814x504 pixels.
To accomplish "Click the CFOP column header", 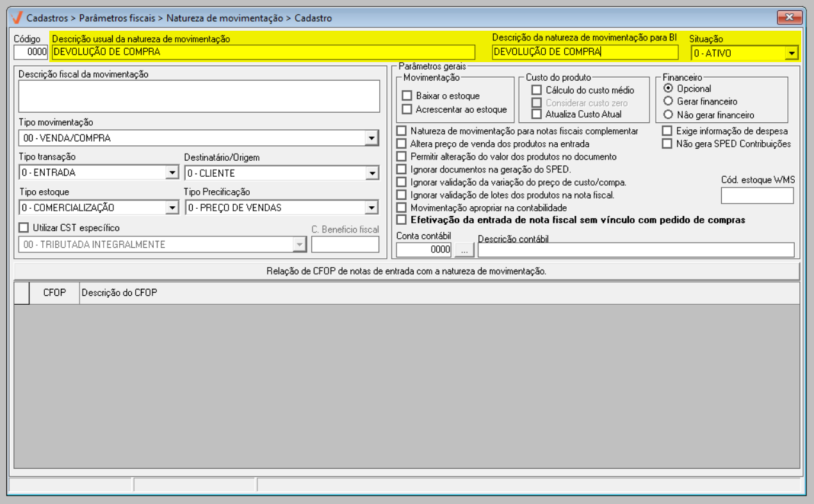I will click(x=54, y=293).
